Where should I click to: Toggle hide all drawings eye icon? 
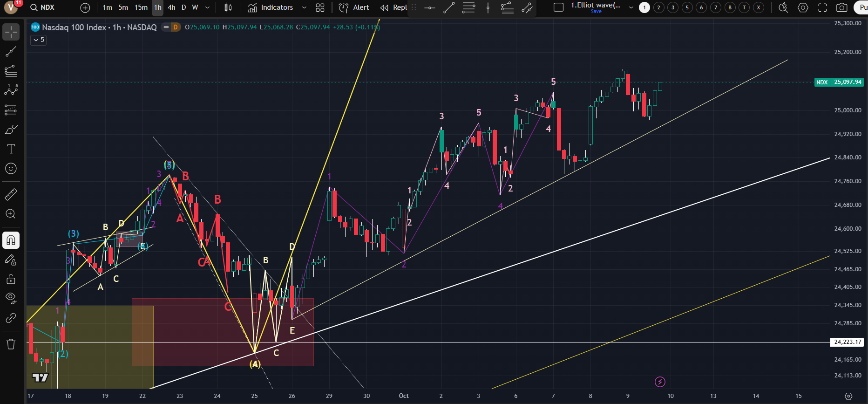pyautogui.click(x=11, y=298)
